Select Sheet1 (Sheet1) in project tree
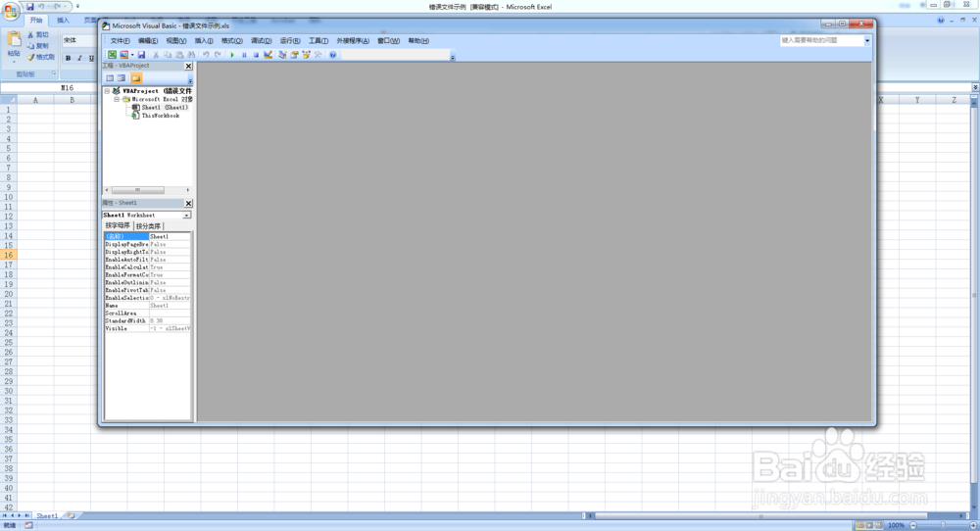 (x=165, y=108)
